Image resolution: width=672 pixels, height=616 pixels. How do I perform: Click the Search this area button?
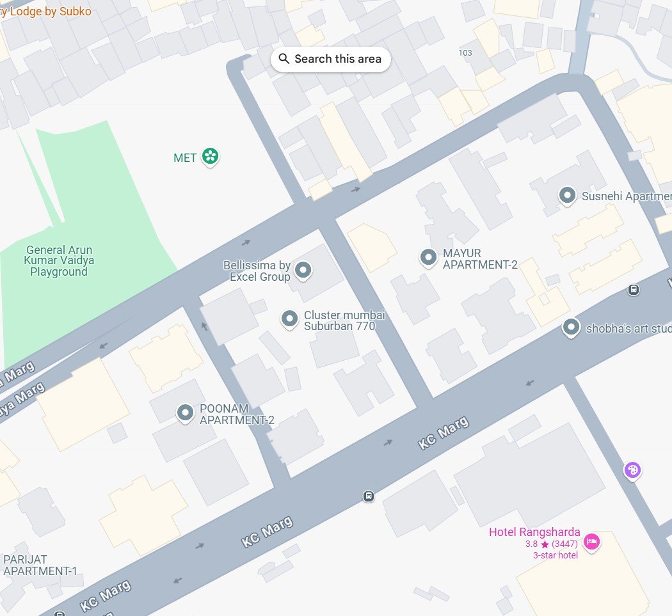(330, 59)
